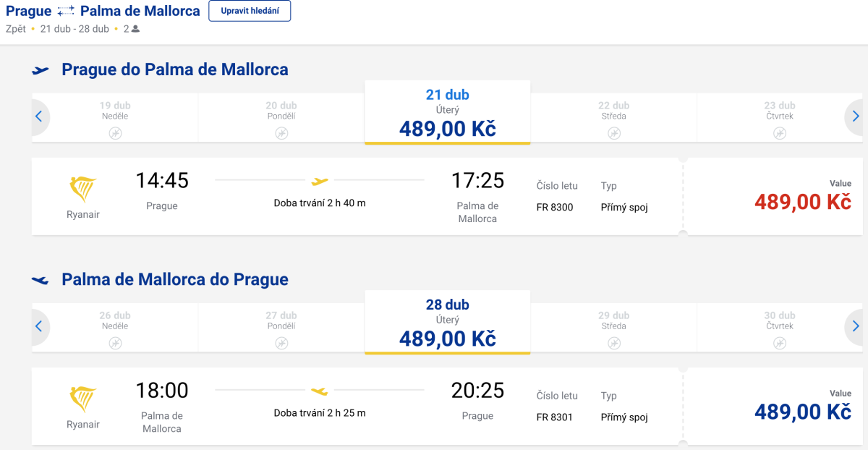This screenshot has height=450, width=868.
Task: Click the Ryanair logo on outbound flight
Action: pyautogui.click(x=83, y=189)
